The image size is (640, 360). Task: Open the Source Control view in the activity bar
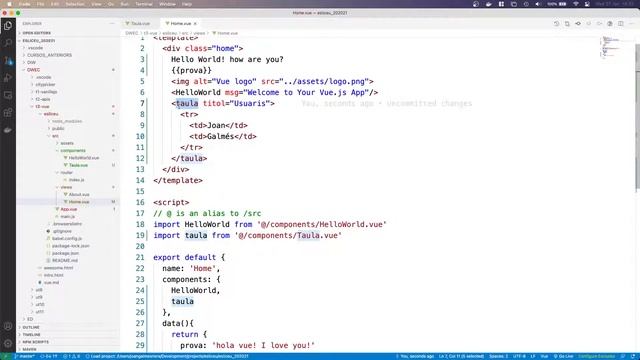pos(8,61)
